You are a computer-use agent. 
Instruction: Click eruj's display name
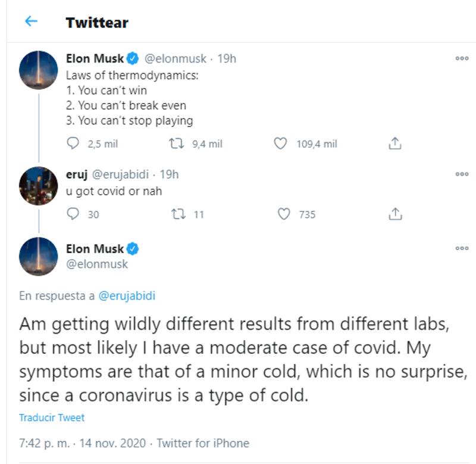pyautogui.click(x=77, y=175)
